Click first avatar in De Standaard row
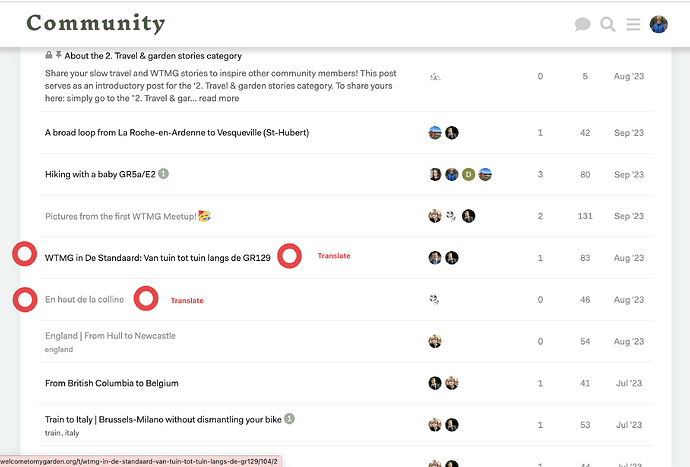This screenshot has width=690, height=467. (435, 258)
